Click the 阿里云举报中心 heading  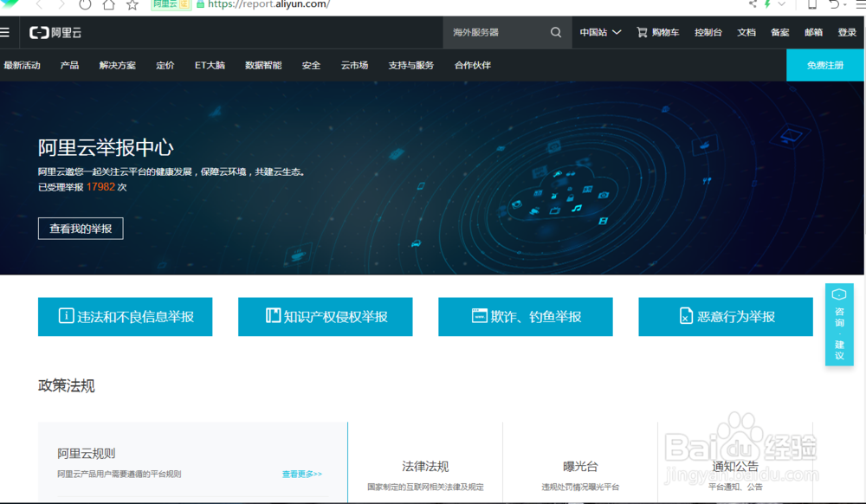[x=106, y=147]
